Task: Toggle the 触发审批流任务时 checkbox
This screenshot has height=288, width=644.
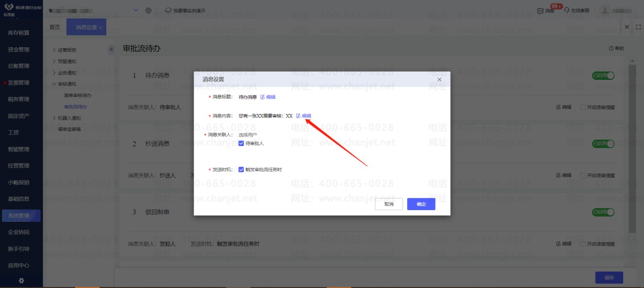Action: [x=241, y=169]
